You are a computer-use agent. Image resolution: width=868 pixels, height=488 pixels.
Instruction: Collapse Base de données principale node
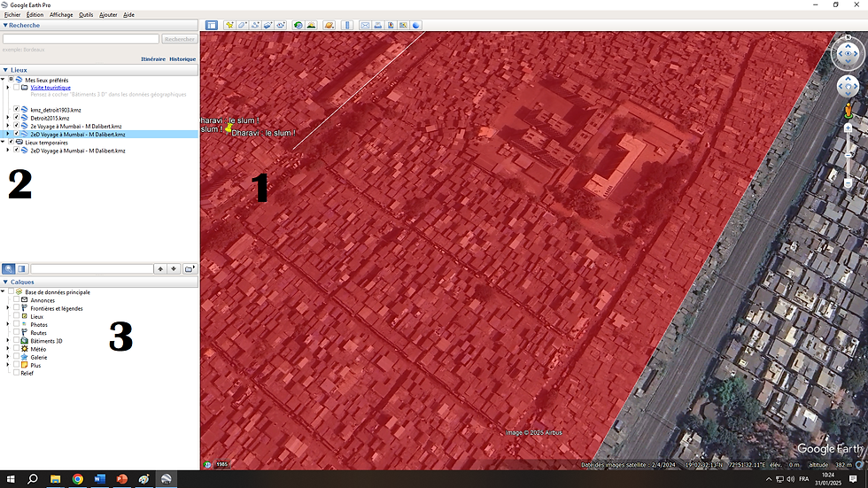click(3, 291)
